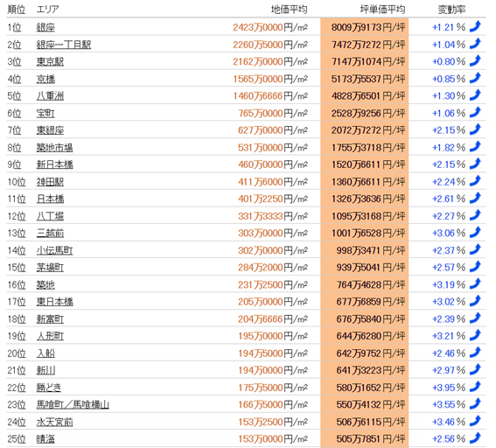The width and height of the screenshot is (496, 448).
Task: Select the 153万0000円/m² land price value
Action: click(273, 439)
